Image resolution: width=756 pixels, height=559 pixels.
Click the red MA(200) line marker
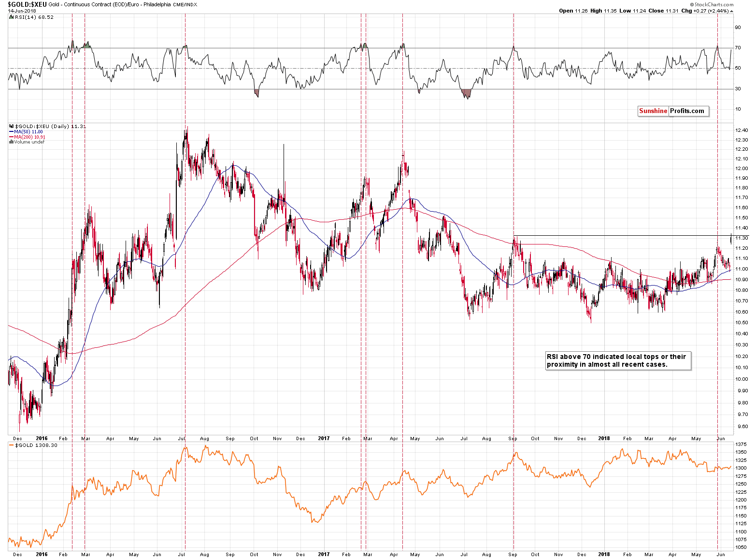point(11,137)
